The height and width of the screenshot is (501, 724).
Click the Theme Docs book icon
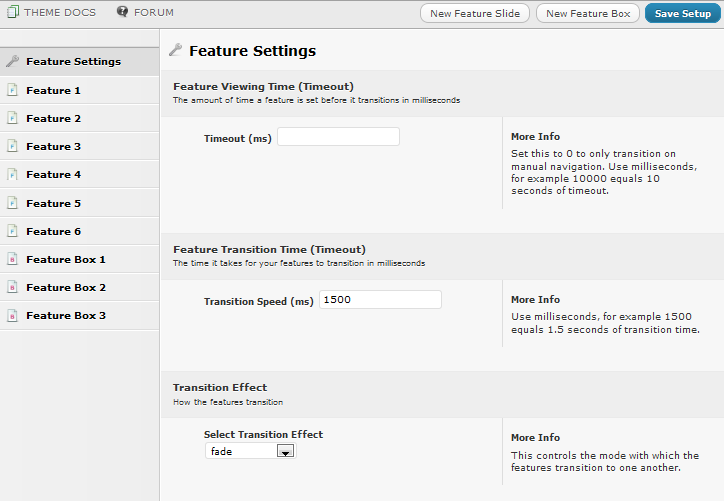pyautogui.click(x=13, y=12)
